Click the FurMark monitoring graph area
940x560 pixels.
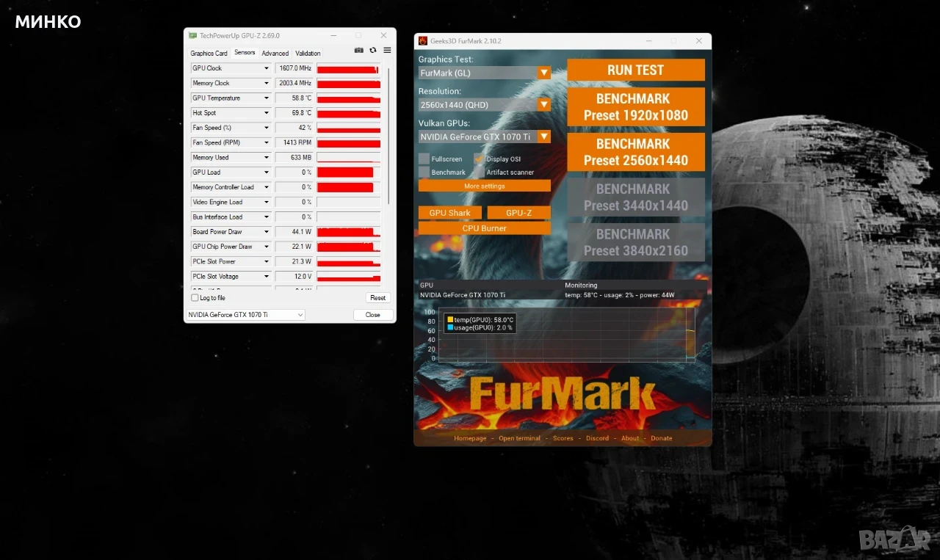click(x=567, y=335)
